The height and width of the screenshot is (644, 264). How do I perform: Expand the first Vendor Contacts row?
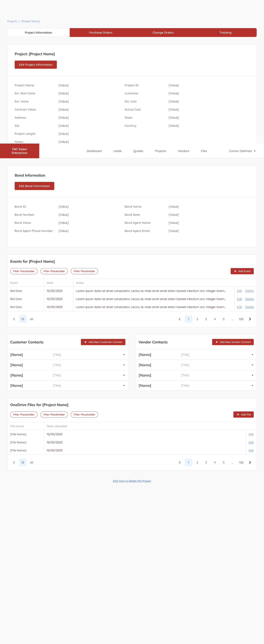point(252,355)
